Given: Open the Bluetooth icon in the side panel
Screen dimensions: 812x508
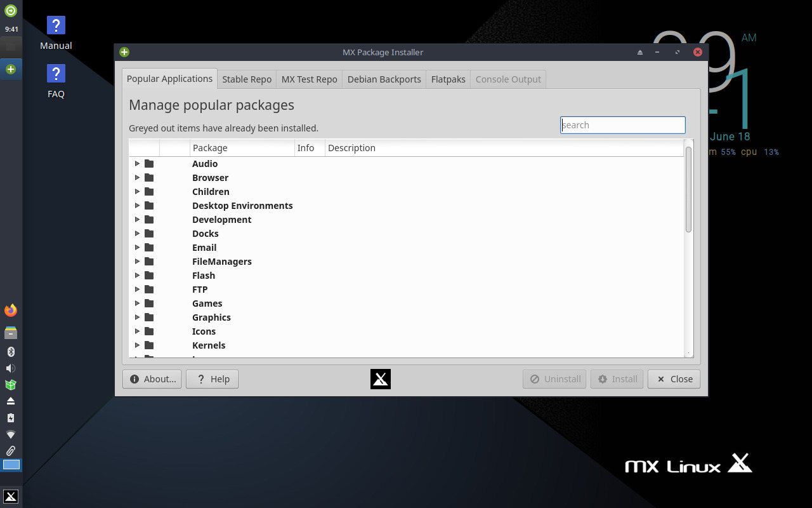Looking at the screenshot, I should click(10, 351).
